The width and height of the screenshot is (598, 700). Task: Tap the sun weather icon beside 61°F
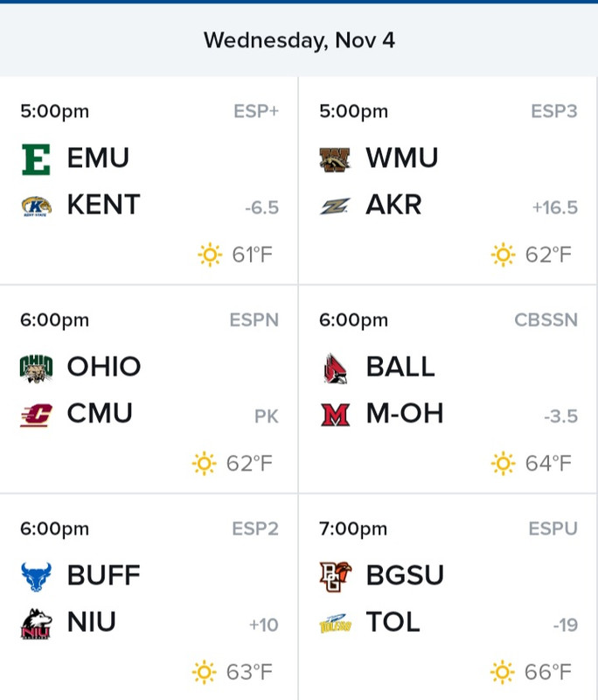210,255
